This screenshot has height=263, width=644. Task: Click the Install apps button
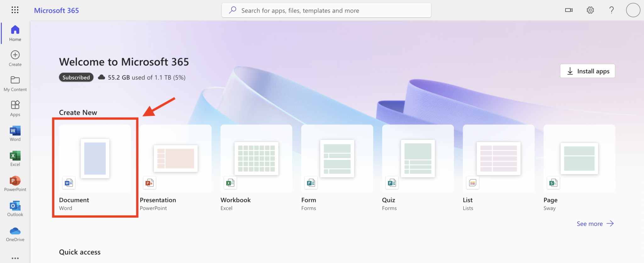coord(587,71)
